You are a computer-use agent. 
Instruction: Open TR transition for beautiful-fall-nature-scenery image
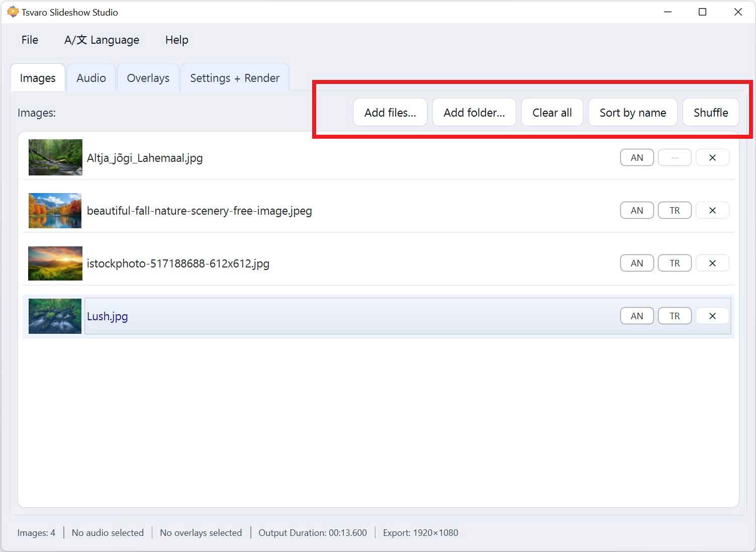pyautogui.click(x=675, y=211)
